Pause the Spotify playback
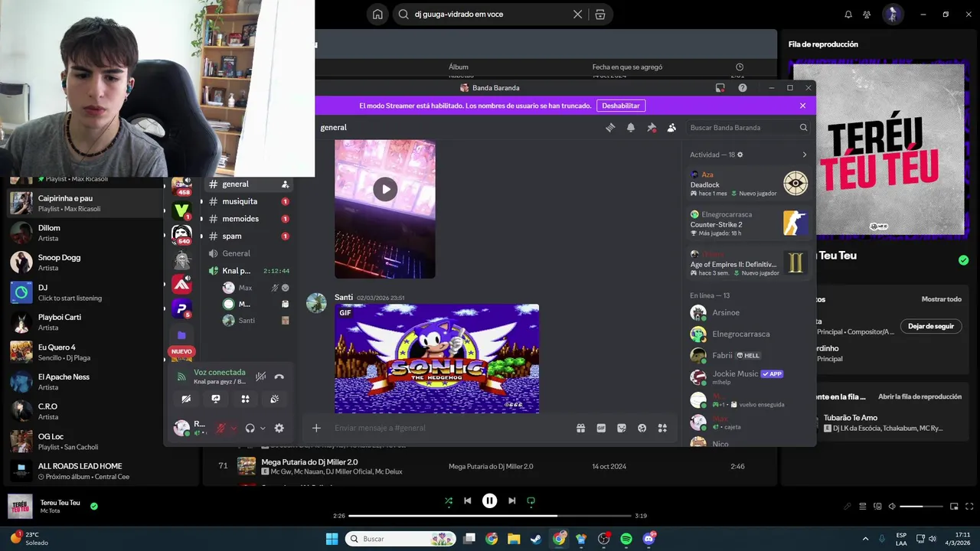Viewport: 980px width, 551px height. 489,500
